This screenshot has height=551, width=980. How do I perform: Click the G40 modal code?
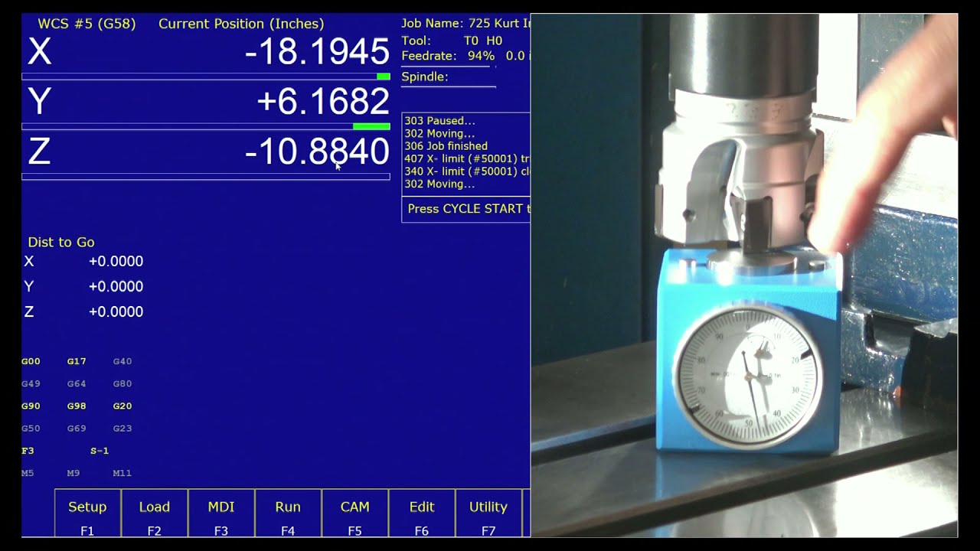click(x=122, y=361)
